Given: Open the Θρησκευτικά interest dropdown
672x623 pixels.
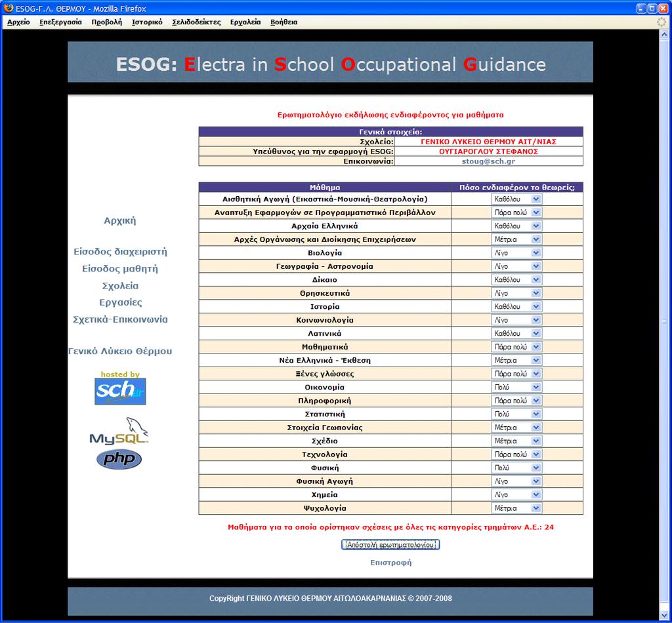Looking at the screenshot, I should [x=516, y=293].
